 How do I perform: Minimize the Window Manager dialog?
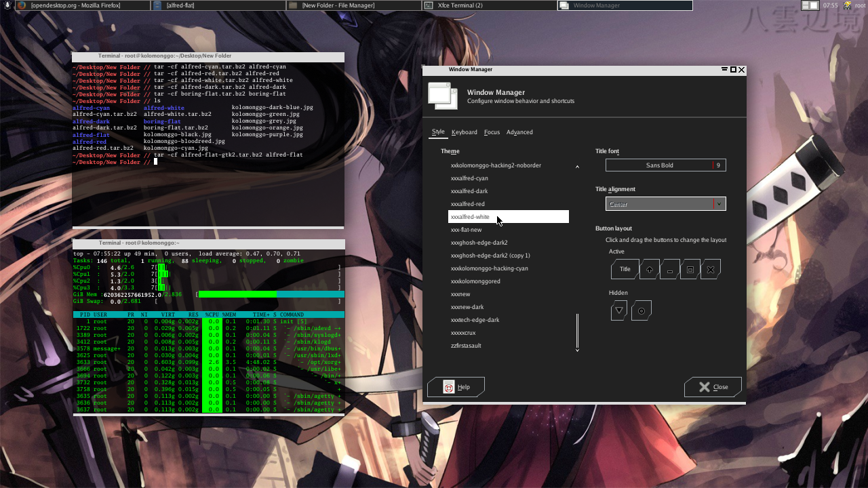click(725, 70)
